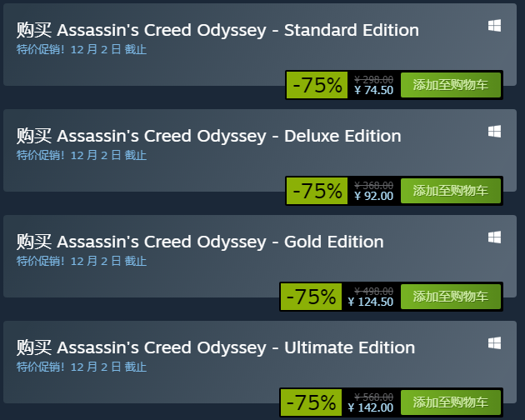Add Gold Edition to cart
The image size is (525, 420).
[x=451, y=297]
